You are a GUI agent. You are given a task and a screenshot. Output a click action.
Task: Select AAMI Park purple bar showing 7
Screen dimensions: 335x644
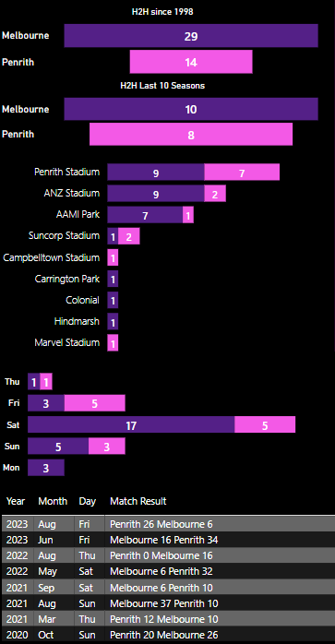(145, 215)
